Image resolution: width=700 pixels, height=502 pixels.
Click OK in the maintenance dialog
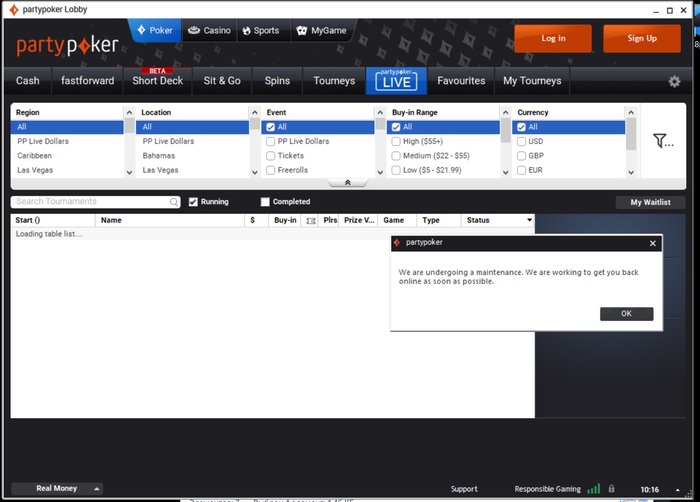pos(626,314)
